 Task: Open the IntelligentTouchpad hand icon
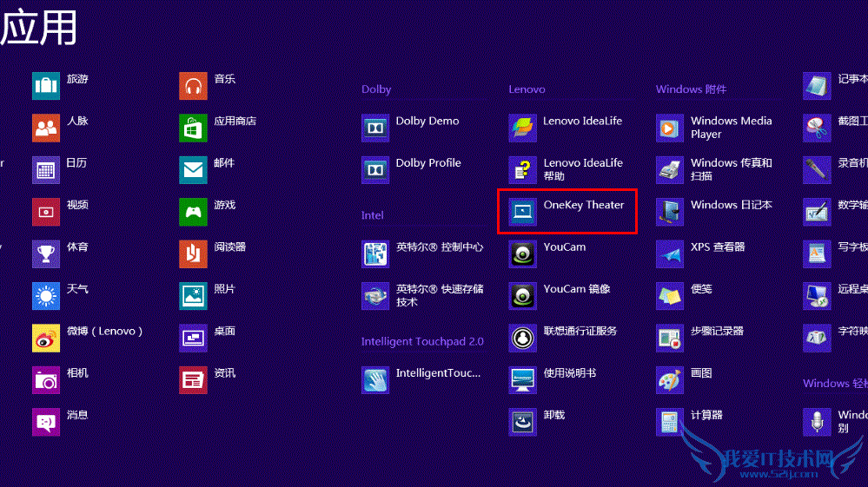click(375, 379)
